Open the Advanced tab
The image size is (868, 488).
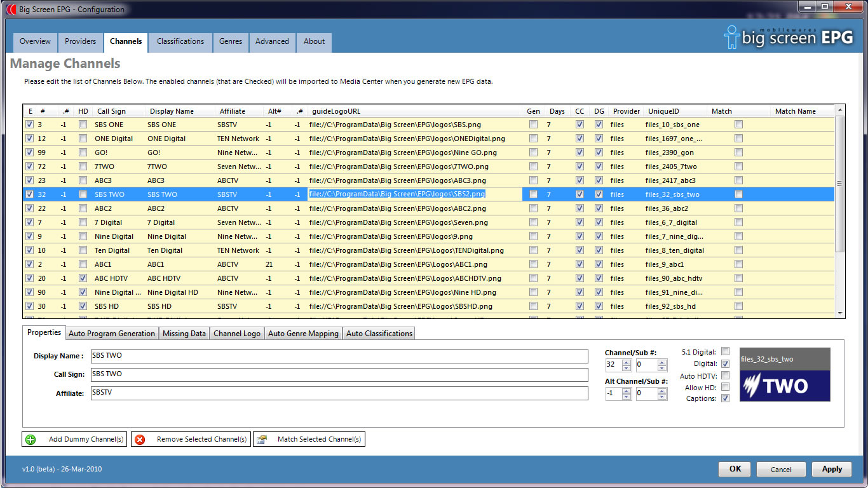coord(272,41)
